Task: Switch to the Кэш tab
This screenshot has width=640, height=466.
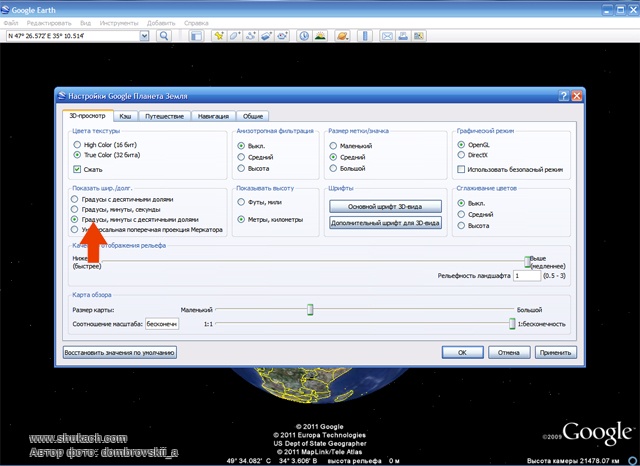Action: pos(125,116)
